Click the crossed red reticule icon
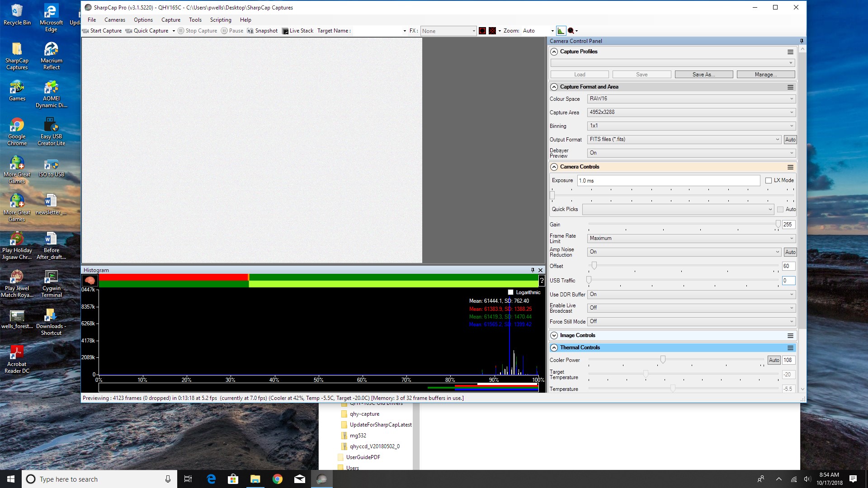Image resolution: width=868 pixels, height=488 pixels. click(492, 31)
